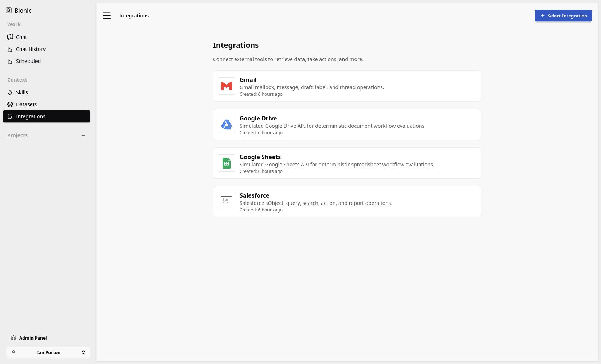Screen dimensions: 601x364
Task: Open the Chat History menu item
Action: point(47,49)
